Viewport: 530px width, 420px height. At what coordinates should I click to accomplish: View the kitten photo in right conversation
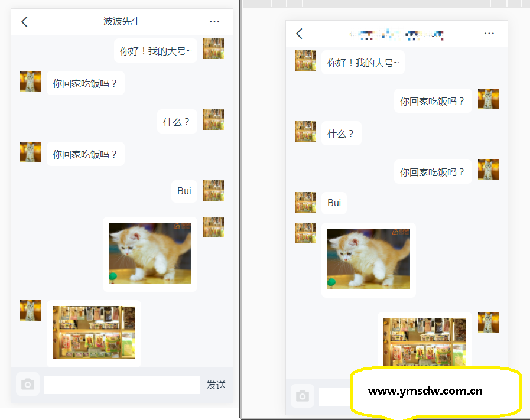368,259
